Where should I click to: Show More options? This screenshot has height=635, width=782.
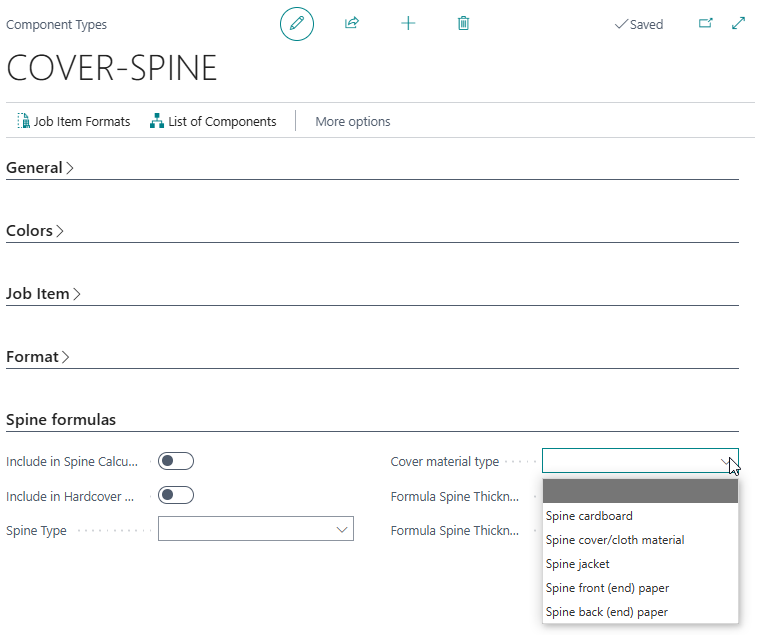353,121
